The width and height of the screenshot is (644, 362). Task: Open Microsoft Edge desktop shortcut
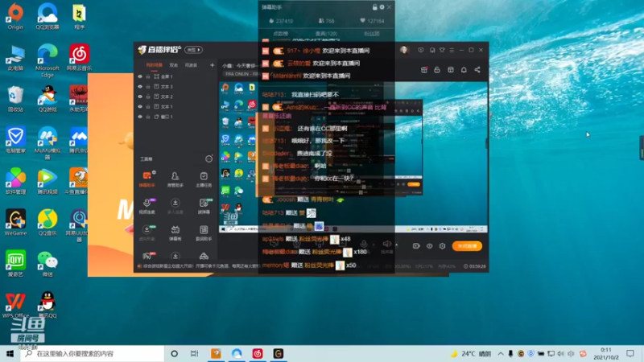click(x=47, y=60)
